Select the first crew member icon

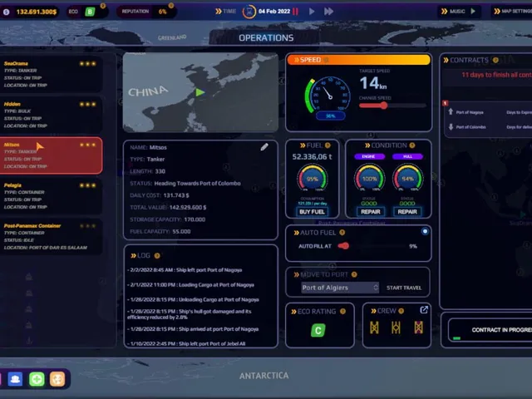click(x=374, y=328)
